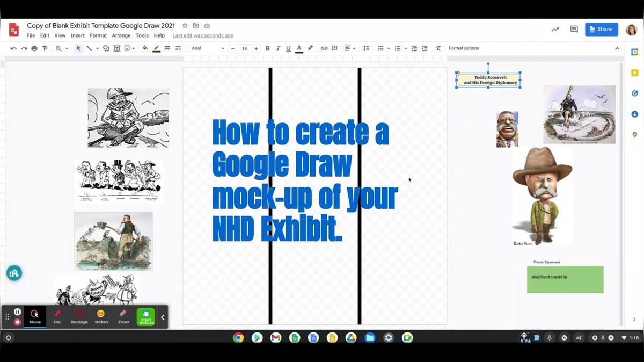Select the Text box tool

(x=117, y=48)
